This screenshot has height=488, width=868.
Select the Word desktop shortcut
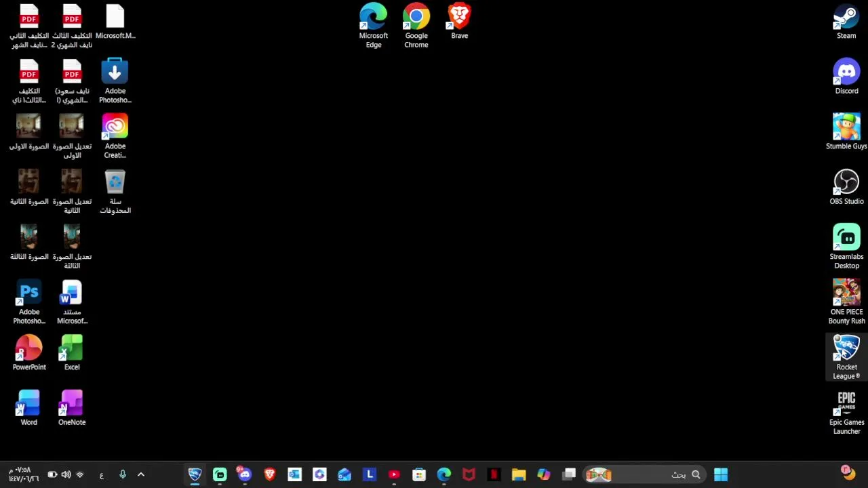(29, 408)
